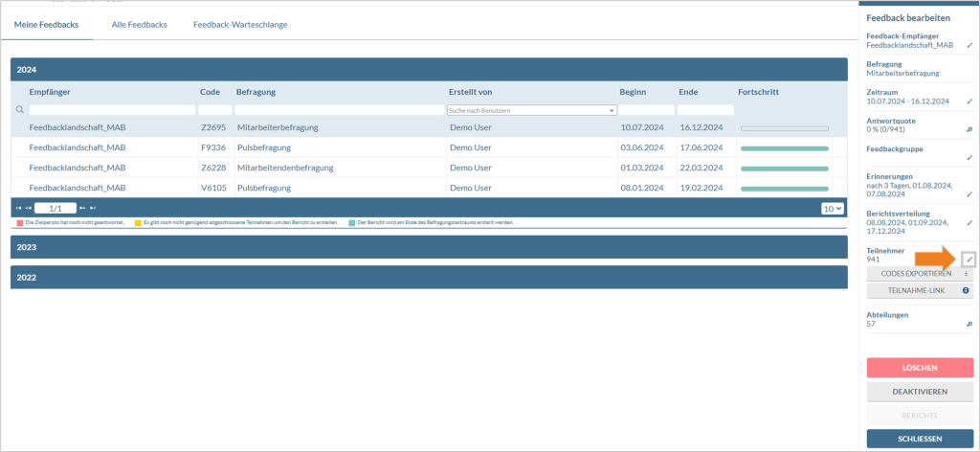Click the Teilnahme-Link button
This screenshot has width=980, height=452.
[920, 290]
